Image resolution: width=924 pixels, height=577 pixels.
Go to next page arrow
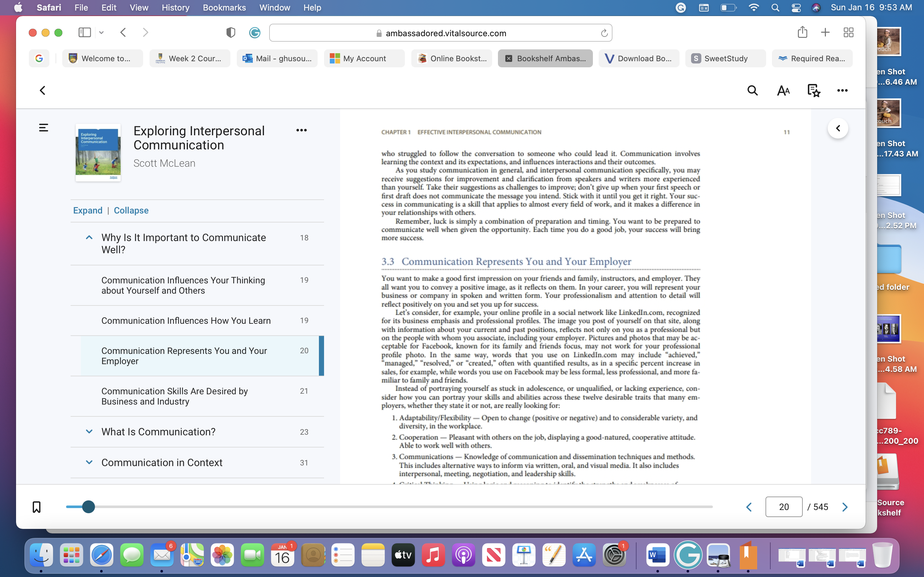844,507
